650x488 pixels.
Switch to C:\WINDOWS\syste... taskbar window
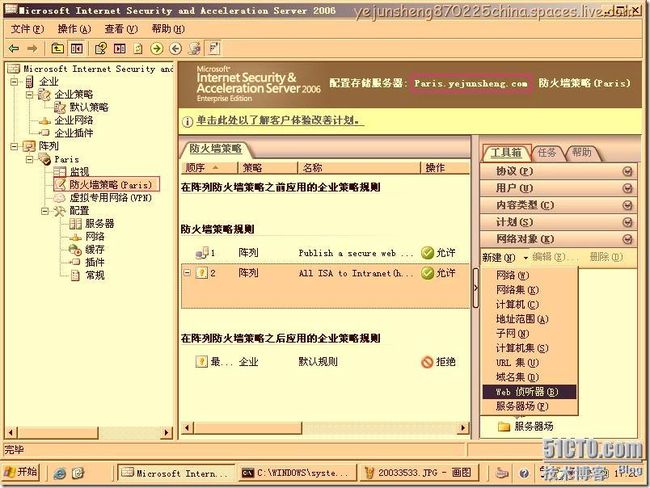point(297,473)
